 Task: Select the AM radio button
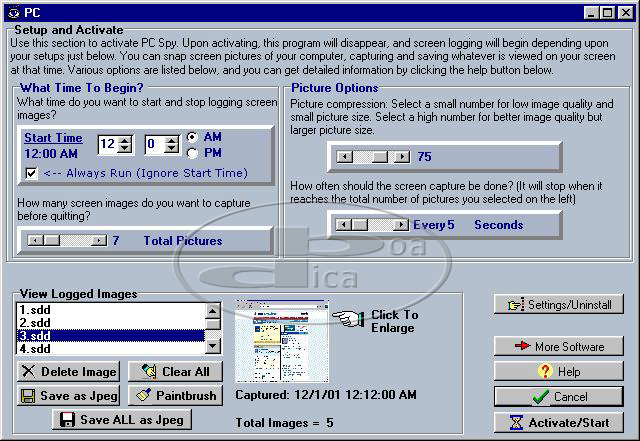[x=192, y=137]
